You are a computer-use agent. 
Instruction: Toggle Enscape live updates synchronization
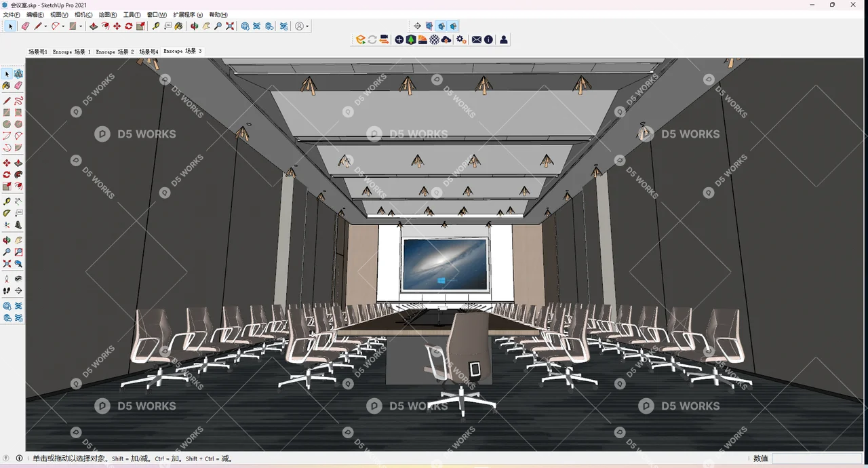pyautogui.click(x=372, y=39)
